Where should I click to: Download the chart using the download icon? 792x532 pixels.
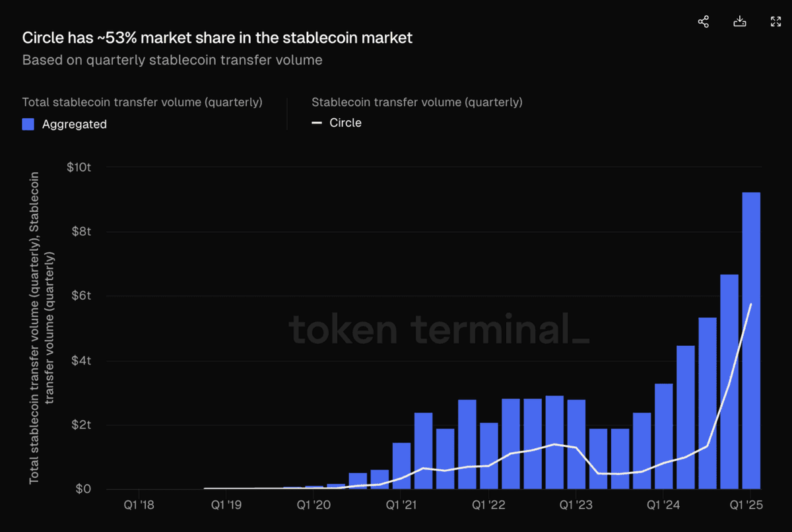click(x=740, y=22)
